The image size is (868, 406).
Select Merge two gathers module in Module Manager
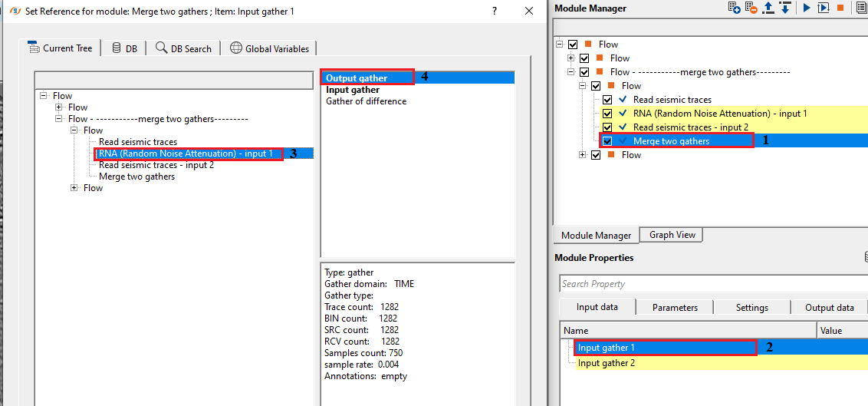(671, 141)
